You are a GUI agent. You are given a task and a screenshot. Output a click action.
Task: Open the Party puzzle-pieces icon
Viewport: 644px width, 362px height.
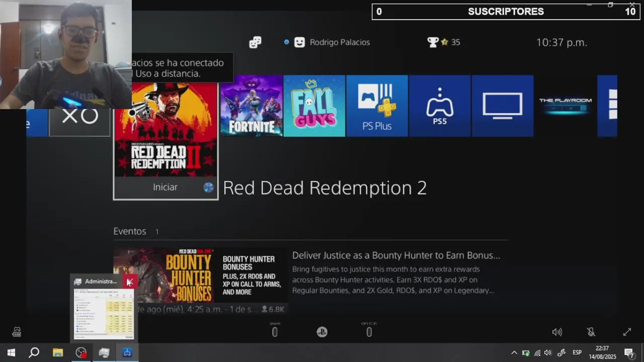tap(255, 42)
